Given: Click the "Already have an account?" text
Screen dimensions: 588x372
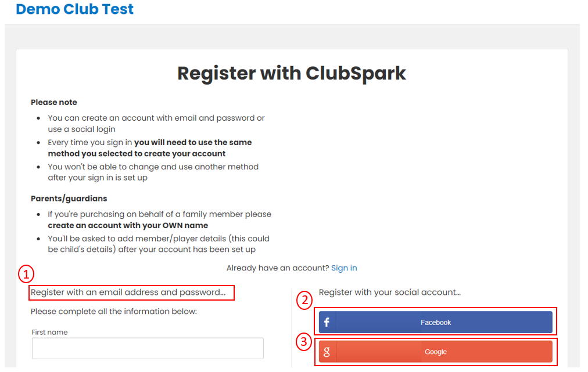Looking at the screenshot, I should click(278, 268).
